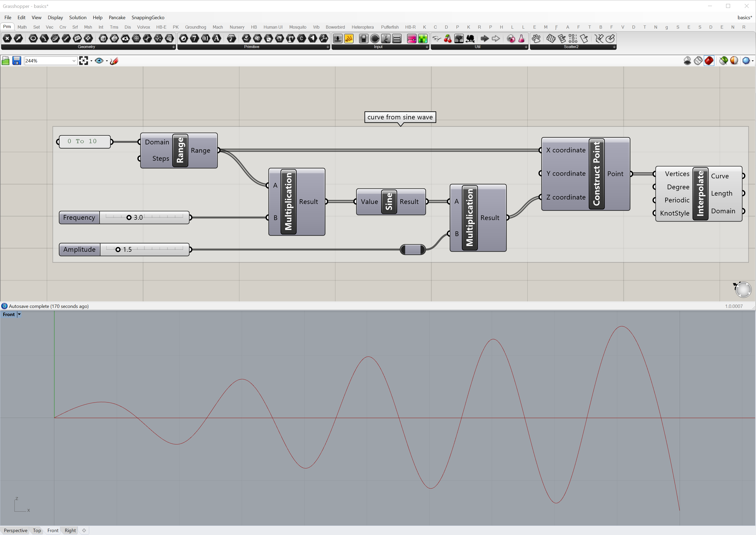The height and width of the screenshot is (535, 756).
Task: Click the Multiplication component connected to Sine
Action: pos(470,218)
